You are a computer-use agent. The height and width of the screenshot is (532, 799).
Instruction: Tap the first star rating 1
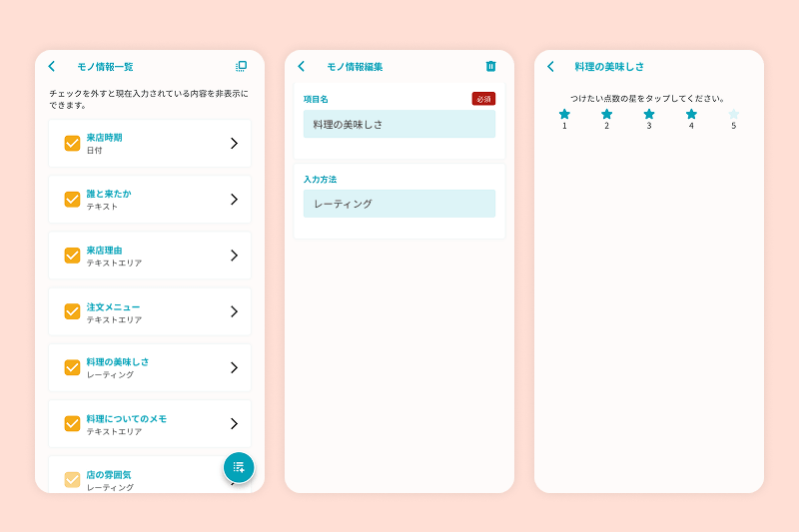564,115
